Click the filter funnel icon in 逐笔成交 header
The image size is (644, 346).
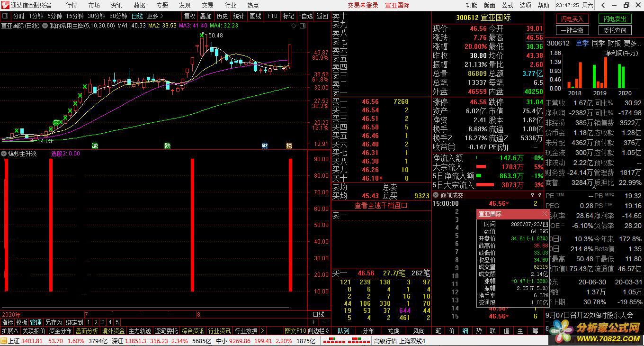532,195
